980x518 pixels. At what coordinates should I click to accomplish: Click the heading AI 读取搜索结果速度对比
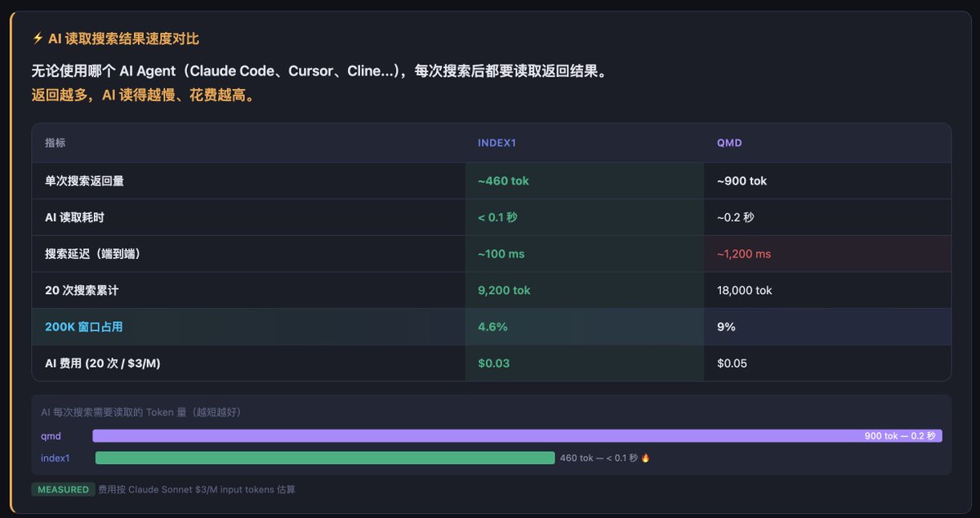(122, 38)
